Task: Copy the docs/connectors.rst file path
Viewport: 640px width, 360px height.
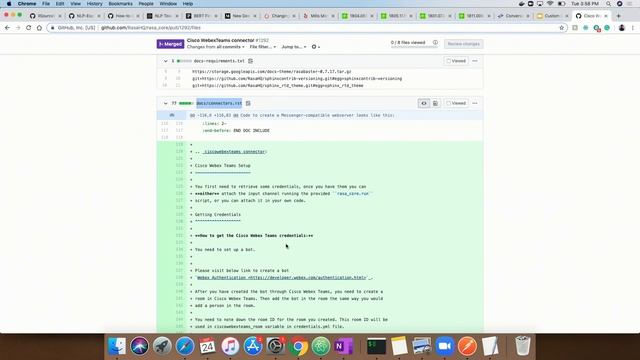Action: (x=248, y=103)
